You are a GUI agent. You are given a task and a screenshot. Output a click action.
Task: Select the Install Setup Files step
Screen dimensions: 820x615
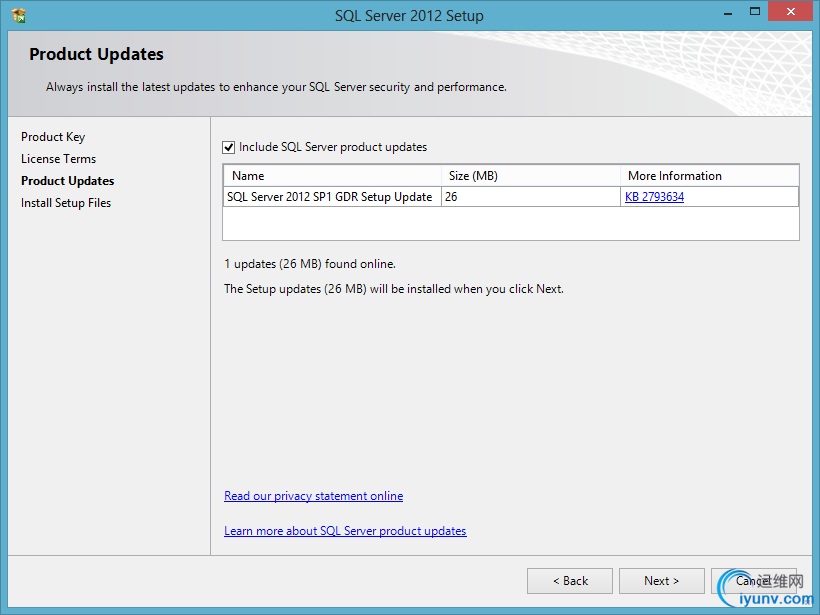click(x=66, y=203)
